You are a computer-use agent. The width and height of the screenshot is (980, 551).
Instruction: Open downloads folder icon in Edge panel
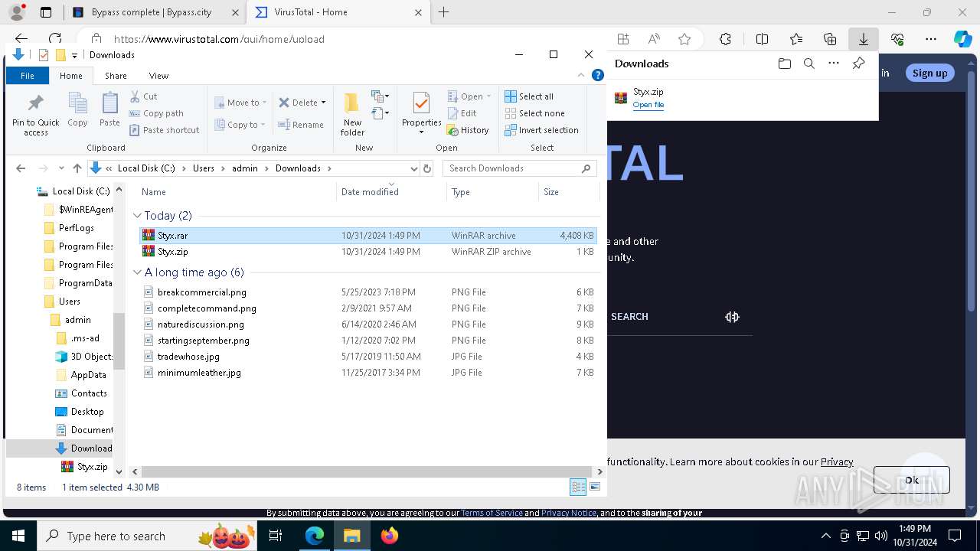(x=784, y=64)
